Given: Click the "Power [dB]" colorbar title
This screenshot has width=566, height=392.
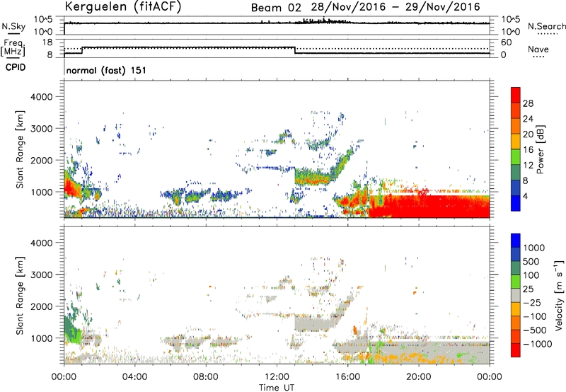Looking at the screenshot, I should (x=541, y=149).
